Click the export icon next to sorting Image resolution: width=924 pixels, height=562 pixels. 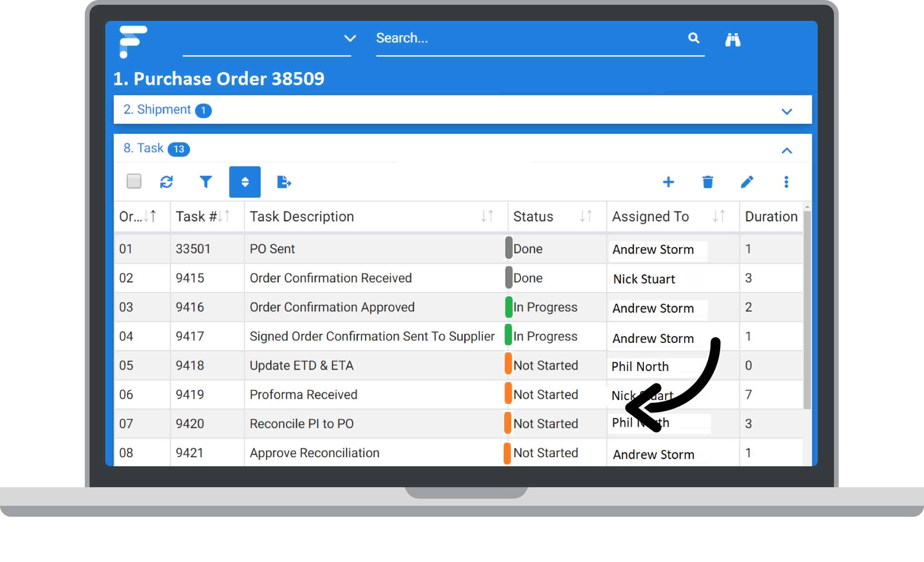(x=284, y=181)
